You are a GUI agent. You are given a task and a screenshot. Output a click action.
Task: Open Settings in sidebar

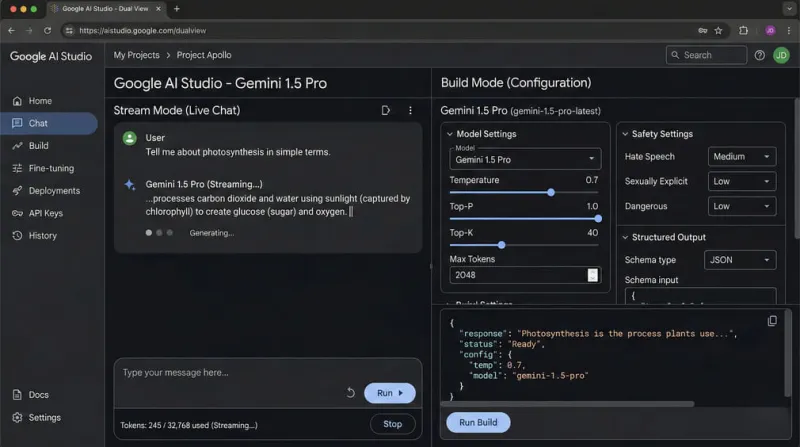click(49, 417)
